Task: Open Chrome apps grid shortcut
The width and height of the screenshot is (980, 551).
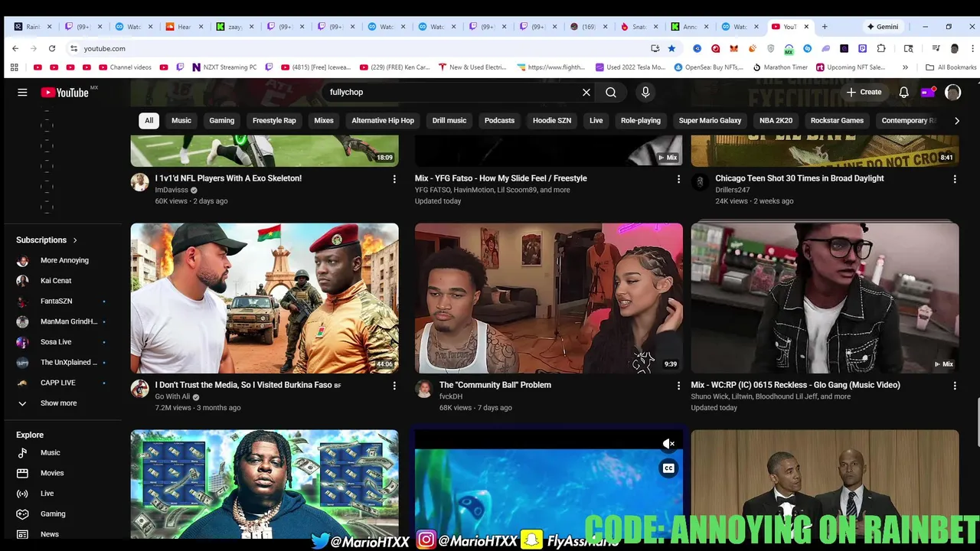Action: click(14, 67)
